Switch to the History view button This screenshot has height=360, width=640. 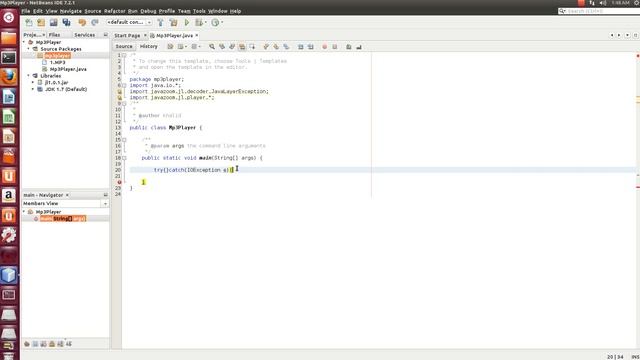(x=149, y=47)
